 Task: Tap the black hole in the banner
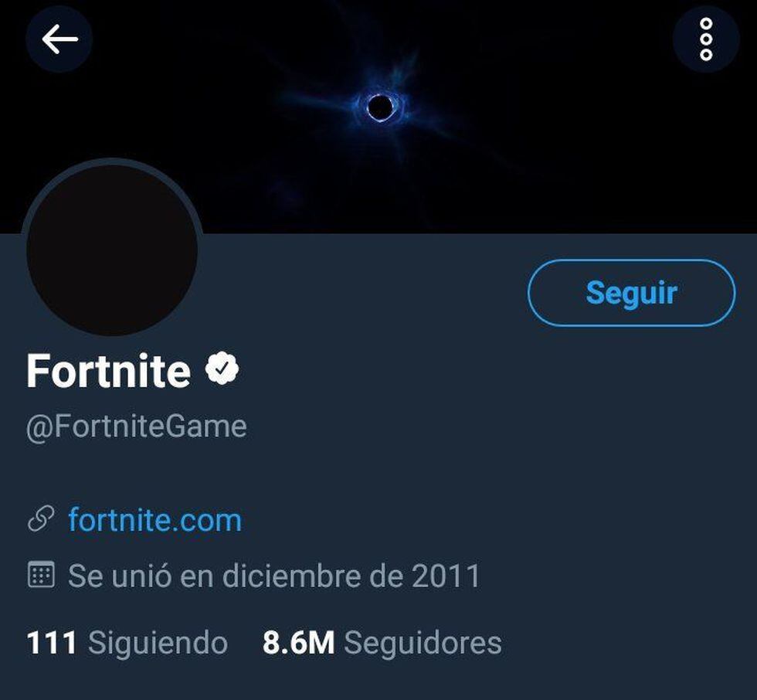tap(378, 107)
